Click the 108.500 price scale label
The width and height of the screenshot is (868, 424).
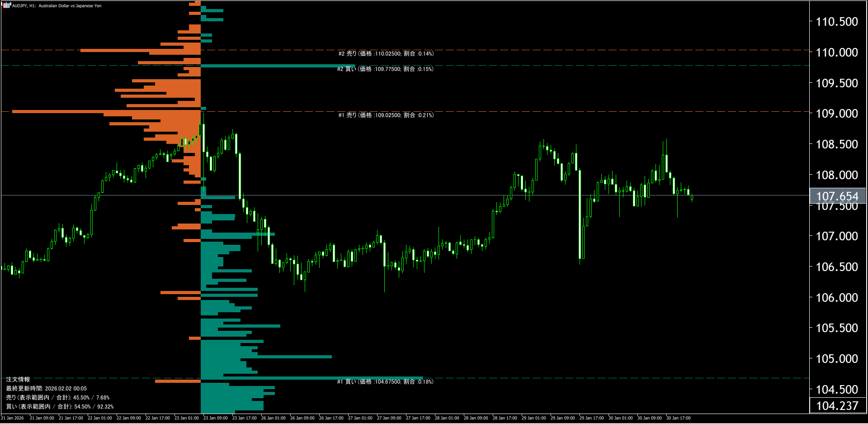click(x=837, y=144)
